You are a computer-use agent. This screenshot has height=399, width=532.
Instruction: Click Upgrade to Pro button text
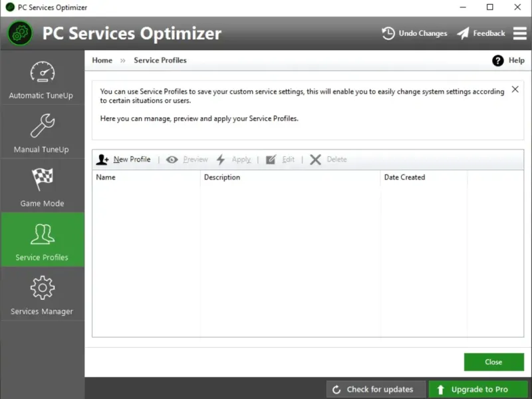tap(479, 390)
